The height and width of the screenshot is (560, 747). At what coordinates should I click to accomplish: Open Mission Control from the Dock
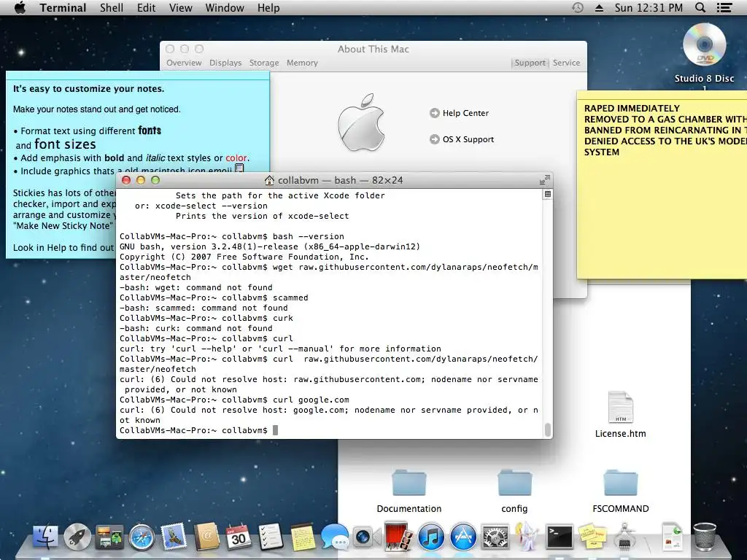tap(109, 537)
